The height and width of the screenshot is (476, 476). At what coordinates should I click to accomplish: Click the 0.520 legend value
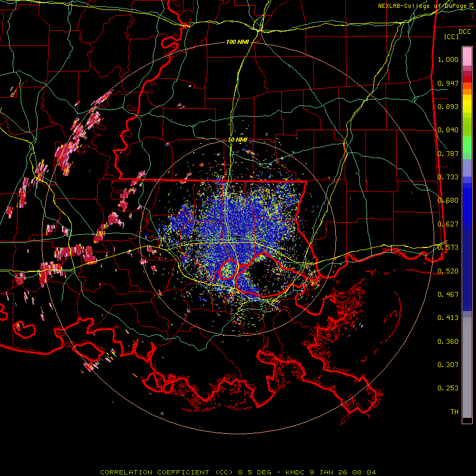(x=448, y=271)
